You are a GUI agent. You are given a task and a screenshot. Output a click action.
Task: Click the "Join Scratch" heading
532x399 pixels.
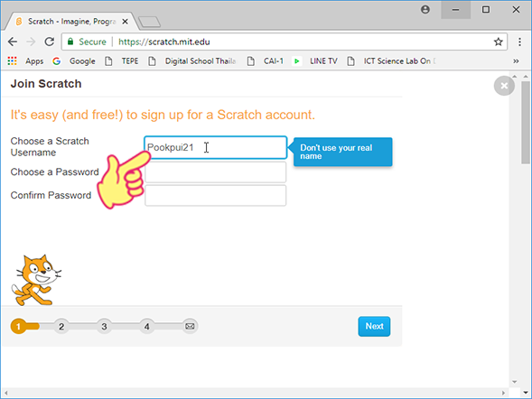point(46,84)
